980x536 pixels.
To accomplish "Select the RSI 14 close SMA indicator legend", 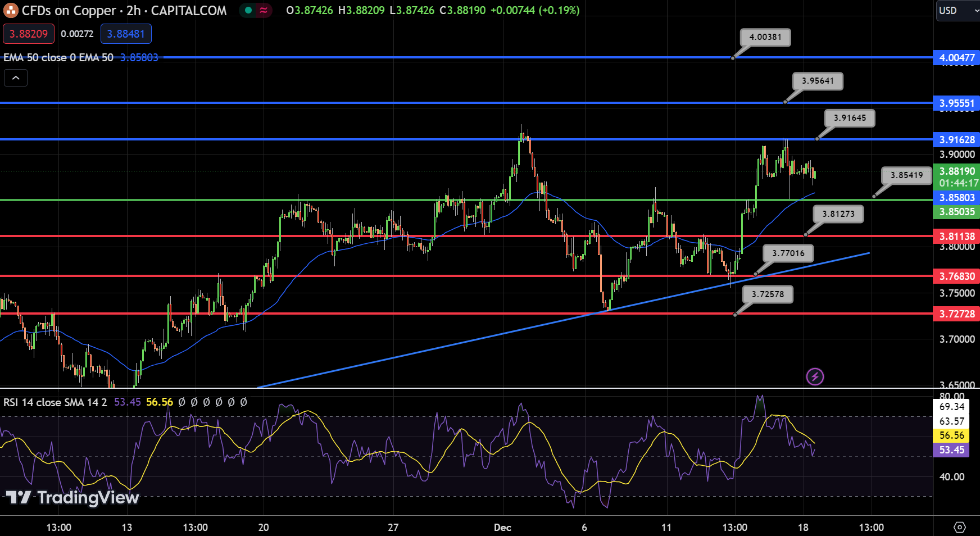I will [x=55, y=402].
